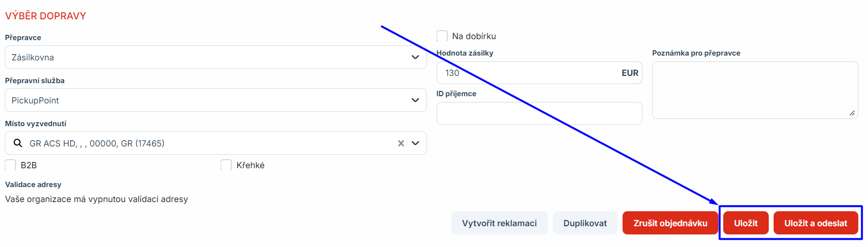Click the search magnifier icon in Místo vyzvednutí

18,143
